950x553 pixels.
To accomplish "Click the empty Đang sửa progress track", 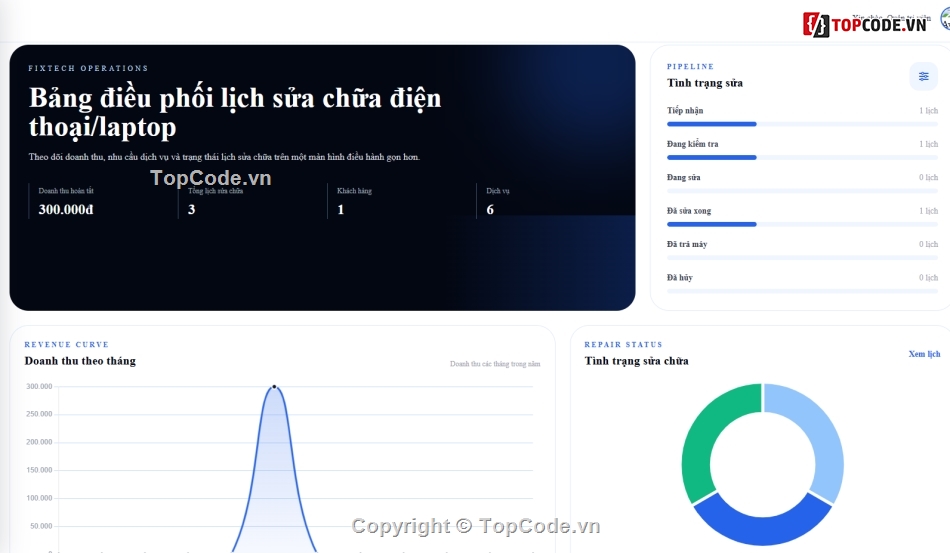I will pyautogui.click(x=802, y=191).
